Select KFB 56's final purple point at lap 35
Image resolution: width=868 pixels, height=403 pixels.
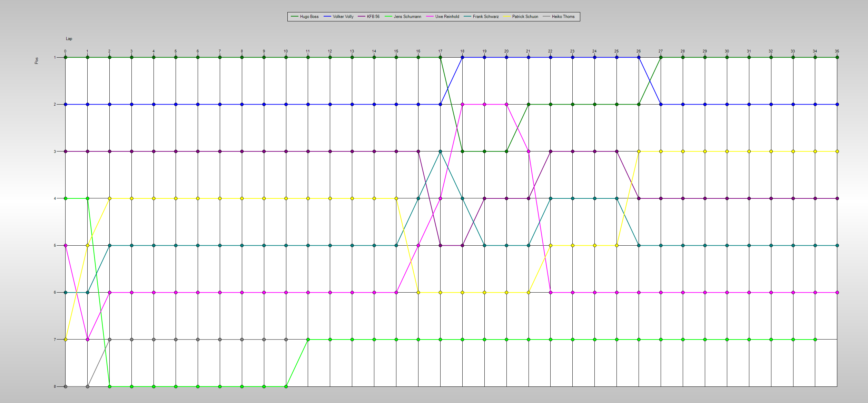[837, 198]
